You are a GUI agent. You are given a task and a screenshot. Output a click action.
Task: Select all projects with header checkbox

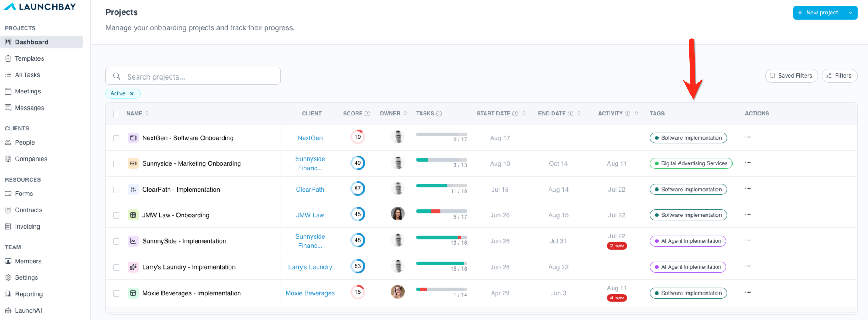(x=116, y=114)
